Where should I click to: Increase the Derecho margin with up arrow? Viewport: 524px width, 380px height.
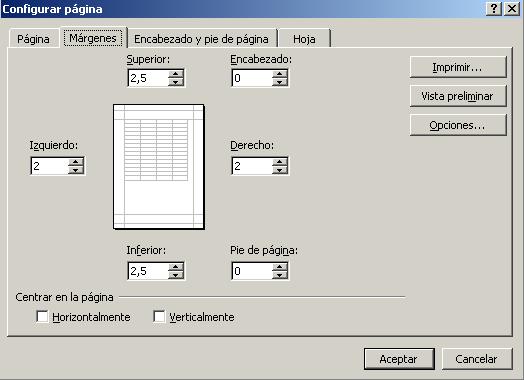point(280,162)
